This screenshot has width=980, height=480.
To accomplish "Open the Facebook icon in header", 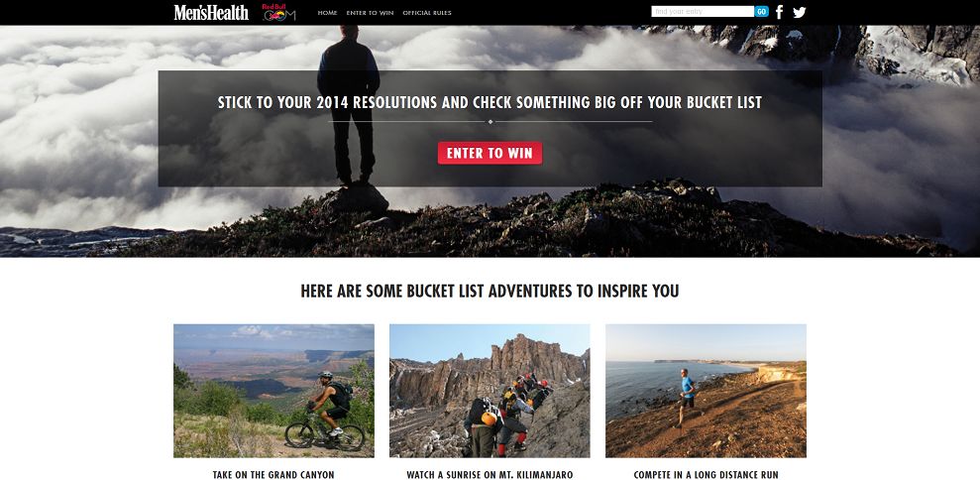I will 780,12.
